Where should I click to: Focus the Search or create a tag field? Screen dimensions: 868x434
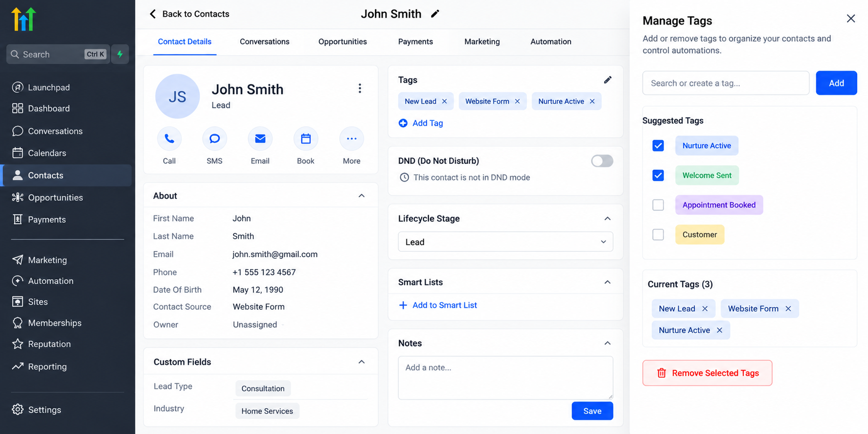726,83
